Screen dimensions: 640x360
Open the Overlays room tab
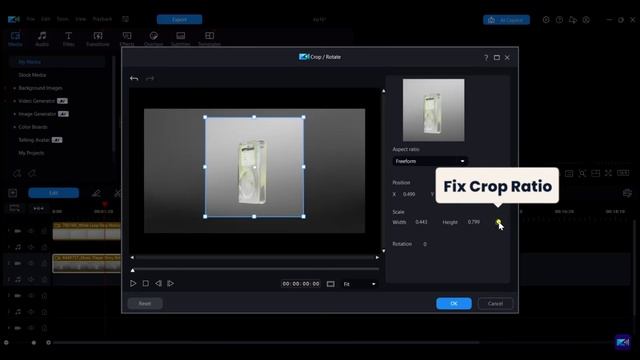pyautogui.click(x=153, y=39)
